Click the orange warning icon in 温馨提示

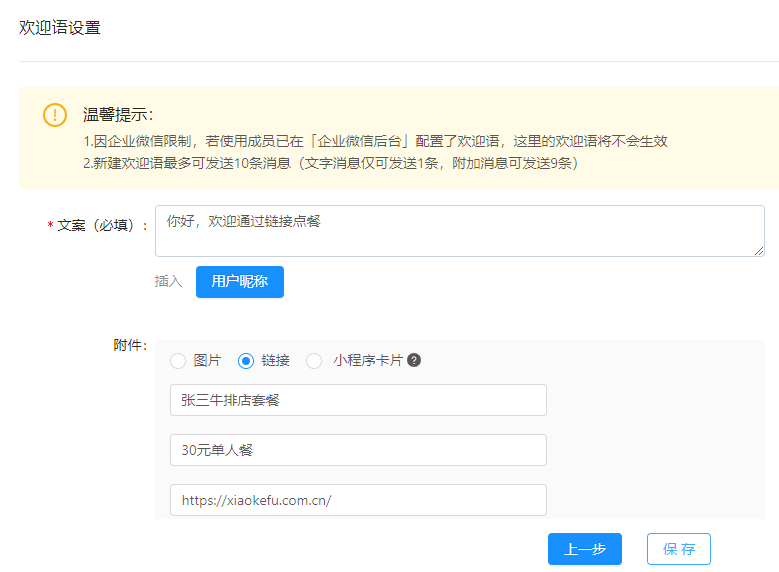click(x=55, y=115)
